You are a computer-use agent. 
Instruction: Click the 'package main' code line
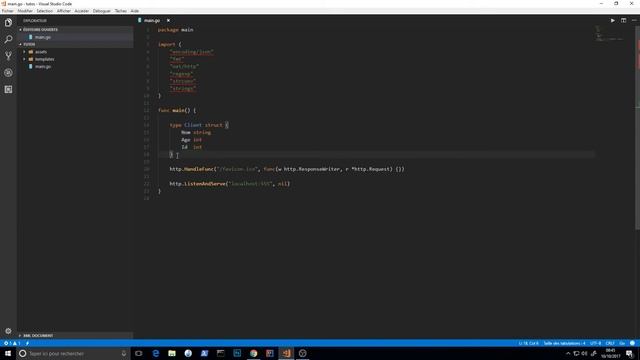(176, 30)
